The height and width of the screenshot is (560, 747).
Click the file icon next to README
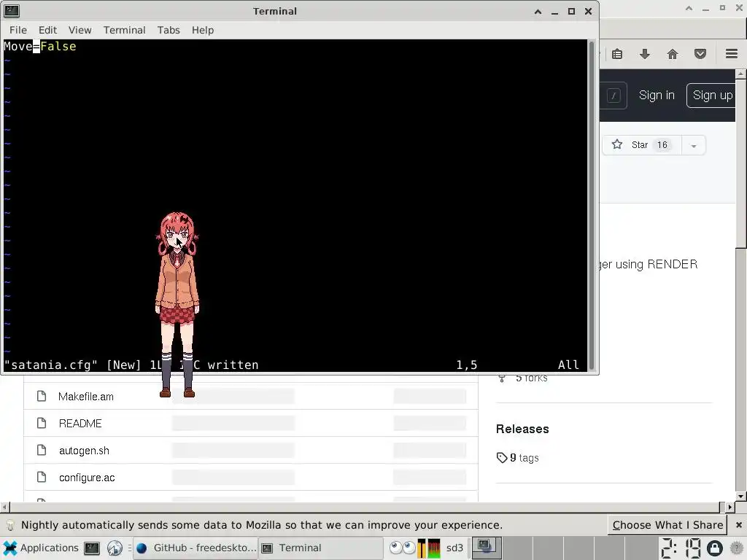click(42, 423)
